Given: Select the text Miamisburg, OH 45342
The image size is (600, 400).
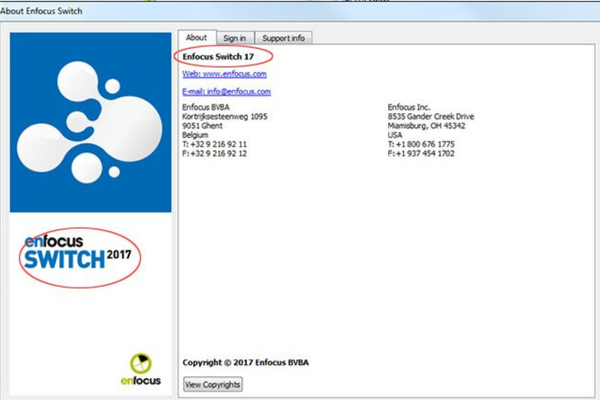Looking at the screenshot, I should click(426, 126).
